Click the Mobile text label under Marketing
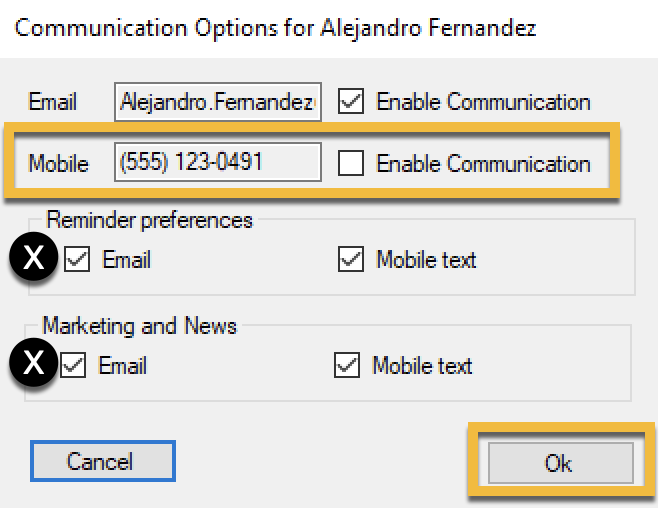 [422, 365]
